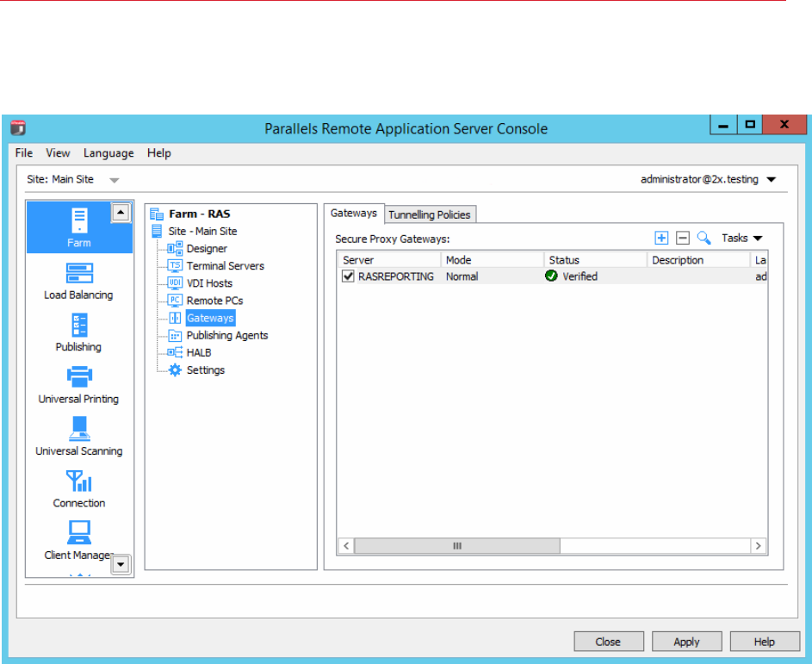Open the Connection category
This screenshot has width=812, height=664.
pos(78,489)
